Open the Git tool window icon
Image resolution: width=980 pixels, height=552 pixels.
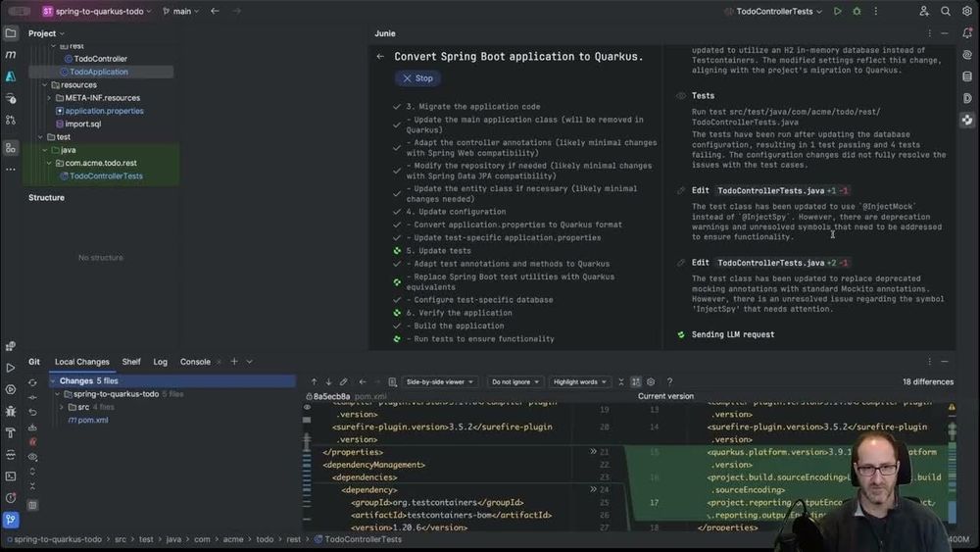[x=11, y=519]
